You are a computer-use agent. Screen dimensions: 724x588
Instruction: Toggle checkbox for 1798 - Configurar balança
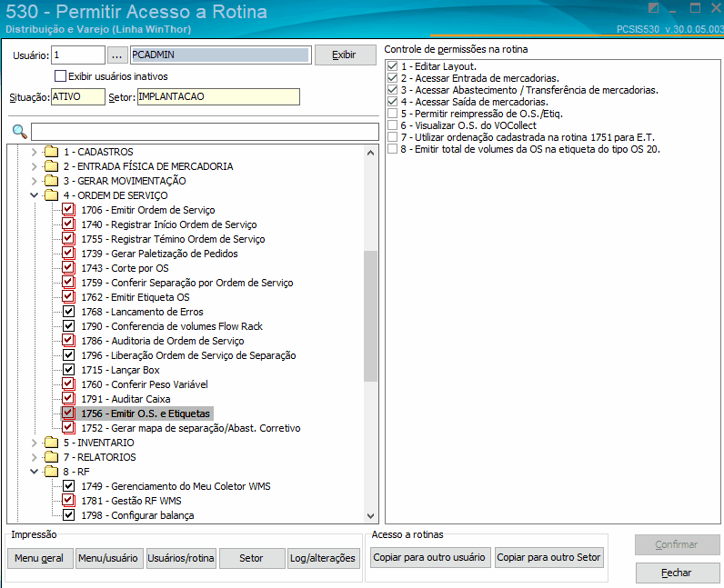68,515
